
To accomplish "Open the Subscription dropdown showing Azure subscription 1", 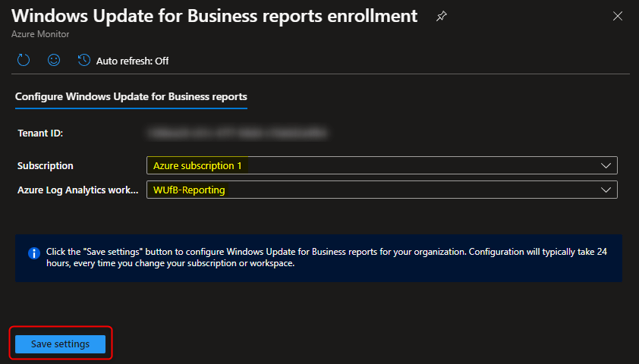I will [382, 165].
